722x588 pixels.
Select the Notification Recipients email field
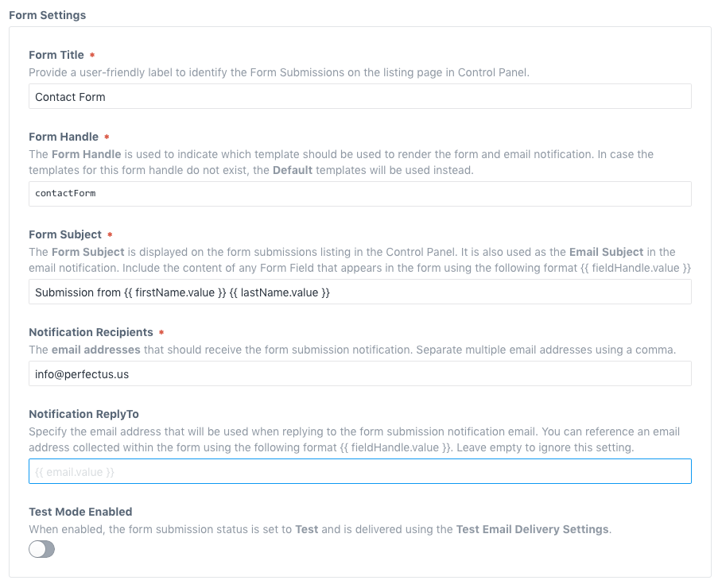click(x=359, y=374)
